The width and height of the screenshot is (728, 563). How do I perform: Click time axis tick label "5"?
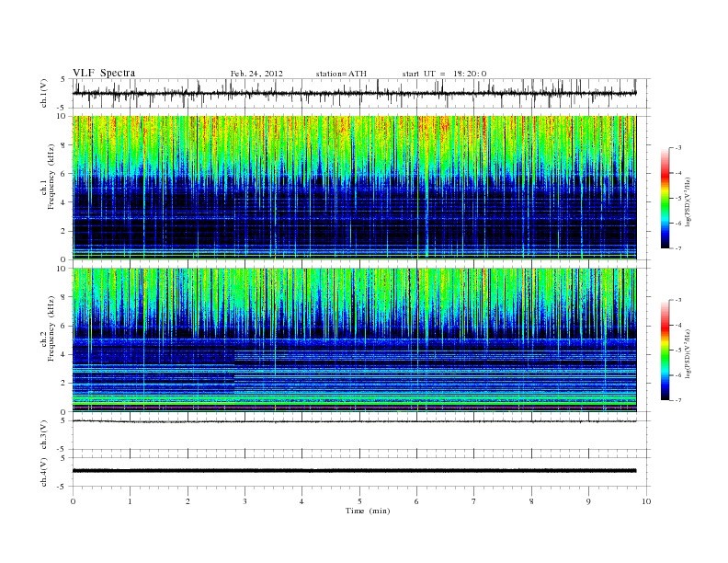359,501
